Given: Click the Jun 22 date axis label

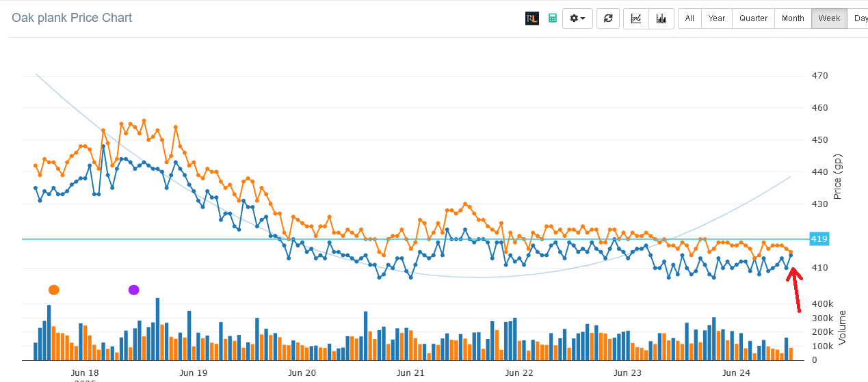Looking at the screenshot, I should click(519, 373).
